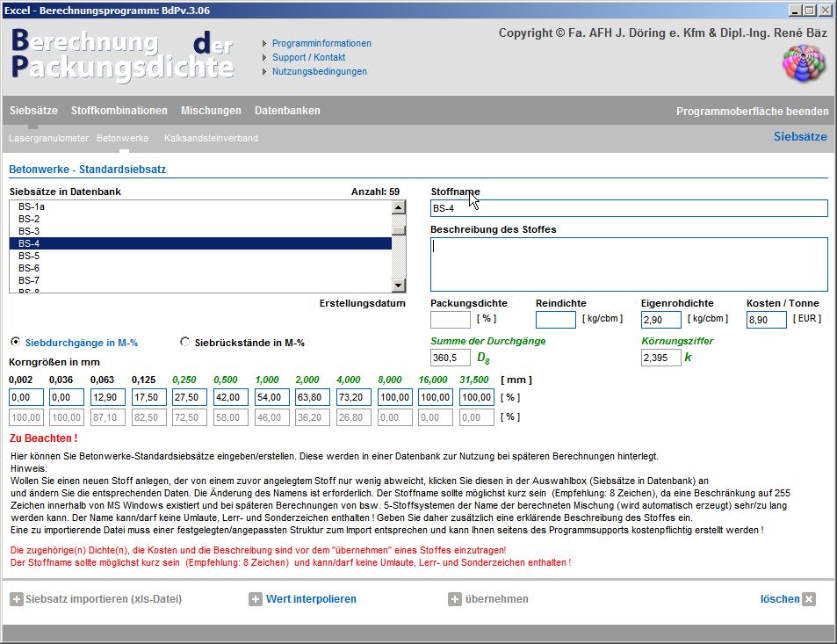Select Siebdurchgänge in M-% radio button
837x644 pixels.
[x=16, y=342]
